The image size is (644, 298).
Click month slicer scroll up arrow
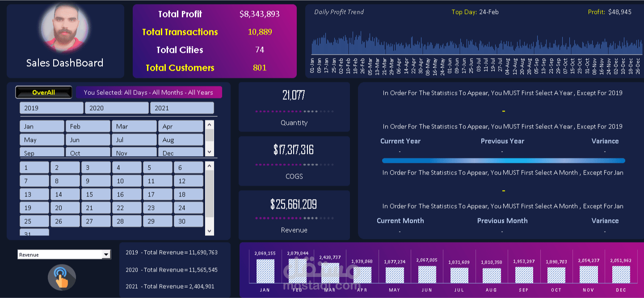pyautogui.click(x=210, y=125)
